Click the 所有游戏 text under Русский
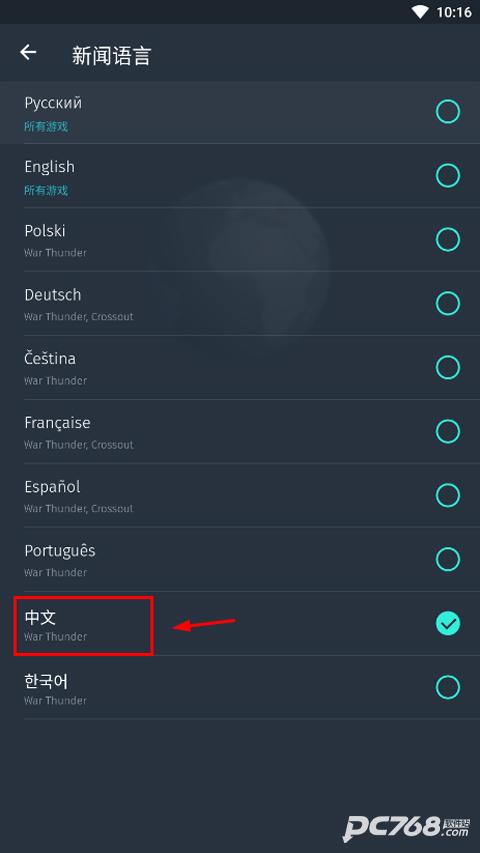This screenshot has height=853, width=480. coord(46,127)
